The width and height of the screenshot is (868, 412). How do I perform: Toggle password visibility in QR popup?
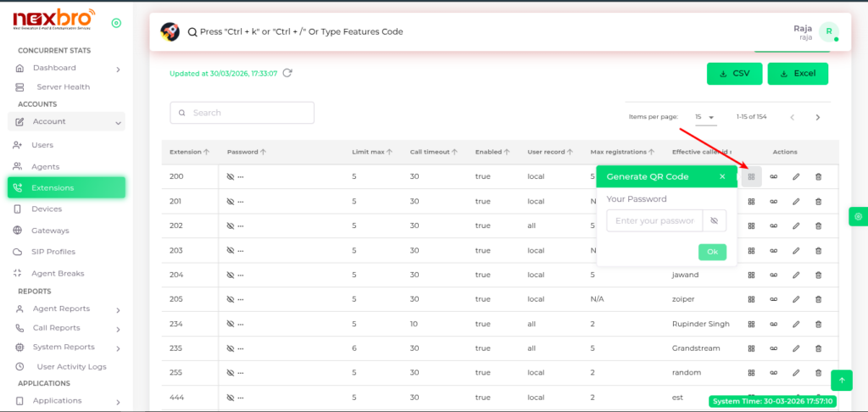(x=715, y=221)
